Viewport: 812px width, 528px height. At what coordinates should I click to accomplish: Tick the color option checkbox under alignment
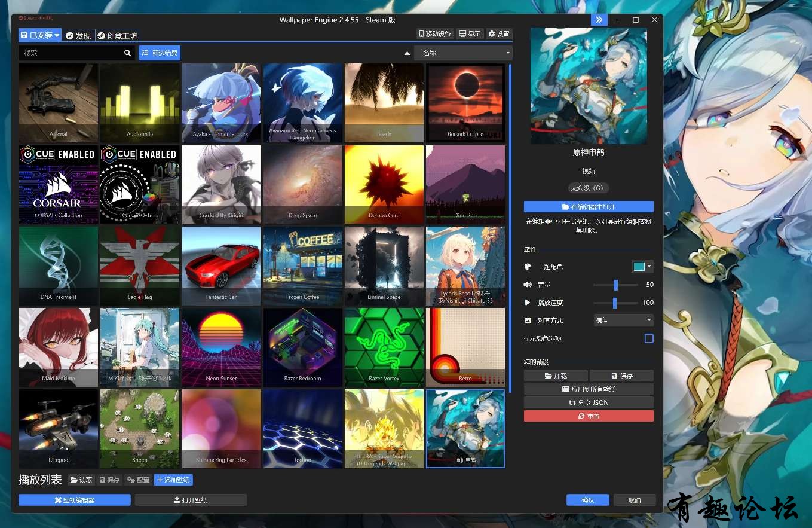click(x=649, y=338)
